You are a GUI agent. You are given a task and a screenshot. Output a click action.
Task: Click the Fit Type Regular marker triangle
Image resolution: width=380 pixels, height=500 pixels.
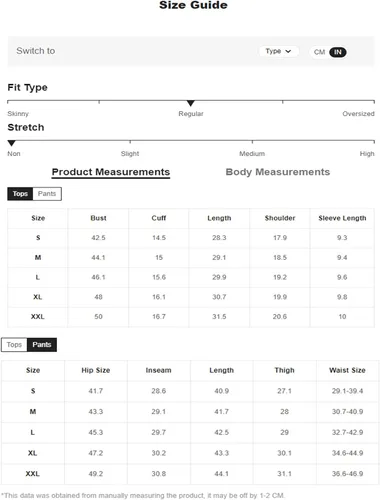(x=190, y=103)
